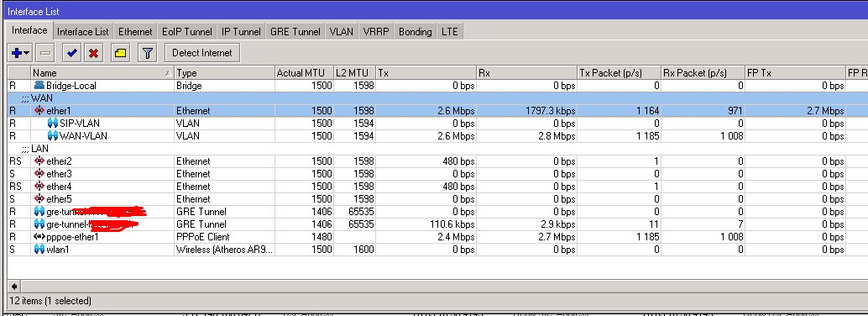The image size is (868, 316).
Task: Switch to the VLAN tab
Action: pos(341,32)
